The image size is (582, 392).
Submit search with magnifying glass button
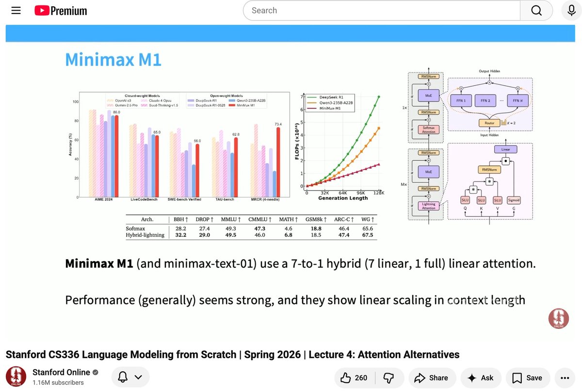tap(536, 10)
